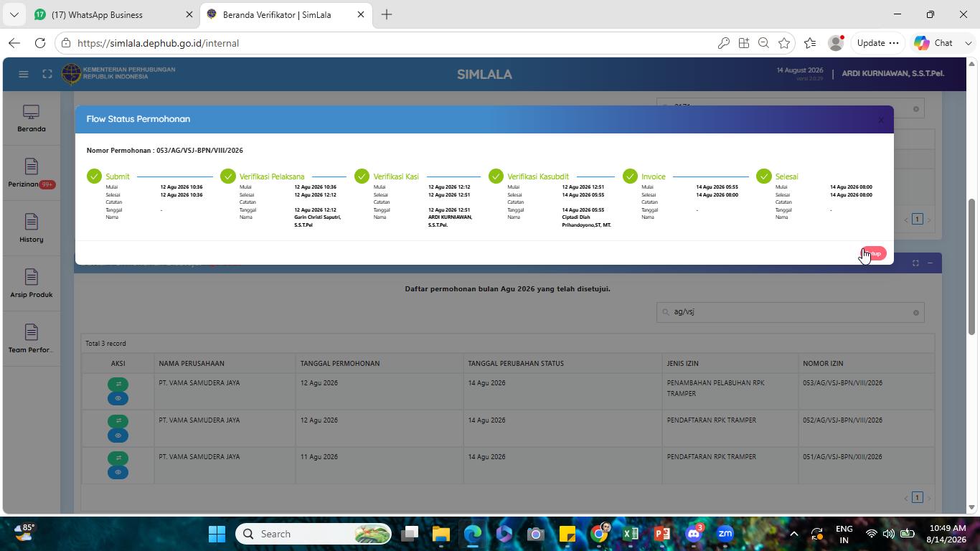Viewport: 980px width, 551px height.
Task: Toggle fullscreen icon beside hamburger menu
Action: 47,74
